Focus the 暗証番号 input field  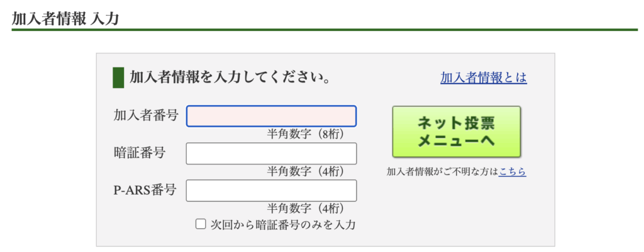[271, 153]
